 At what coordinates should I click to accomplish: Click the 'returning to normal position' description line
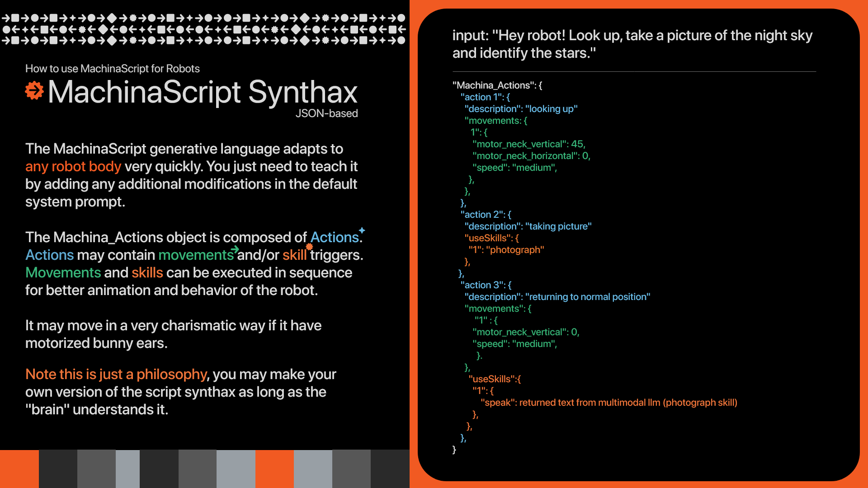tap(557, 297)
